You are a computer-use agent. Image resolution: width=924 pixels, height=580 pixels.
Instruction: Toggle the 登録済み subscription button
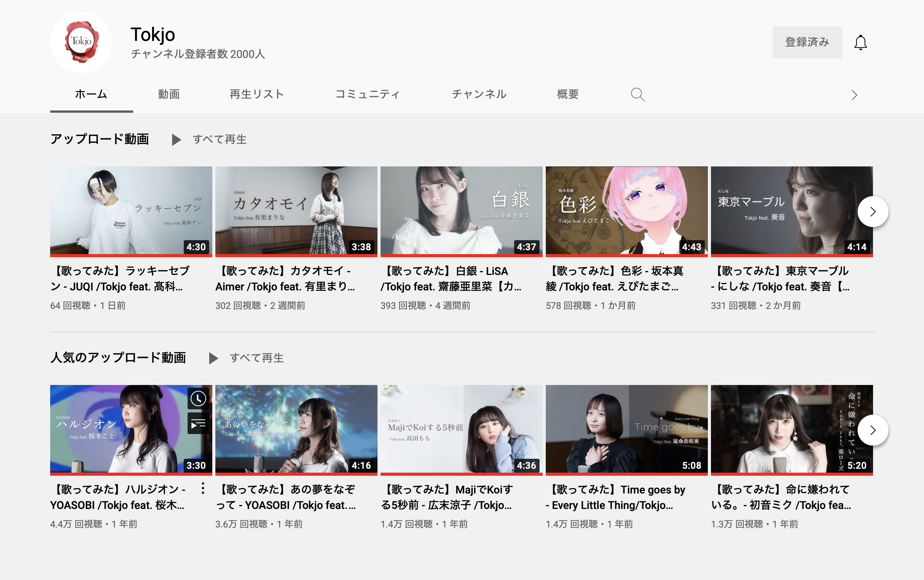(807, 42)
